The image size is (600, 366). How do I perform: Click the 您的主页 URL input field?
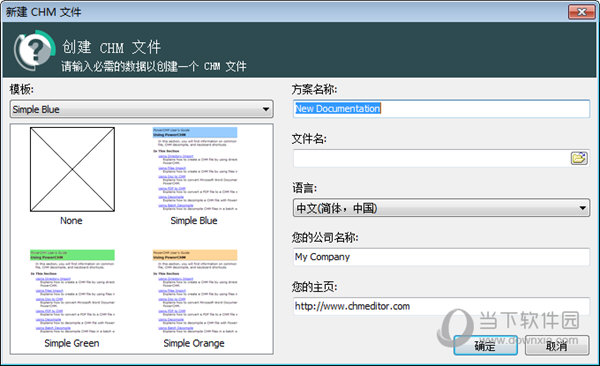(441, 306)
